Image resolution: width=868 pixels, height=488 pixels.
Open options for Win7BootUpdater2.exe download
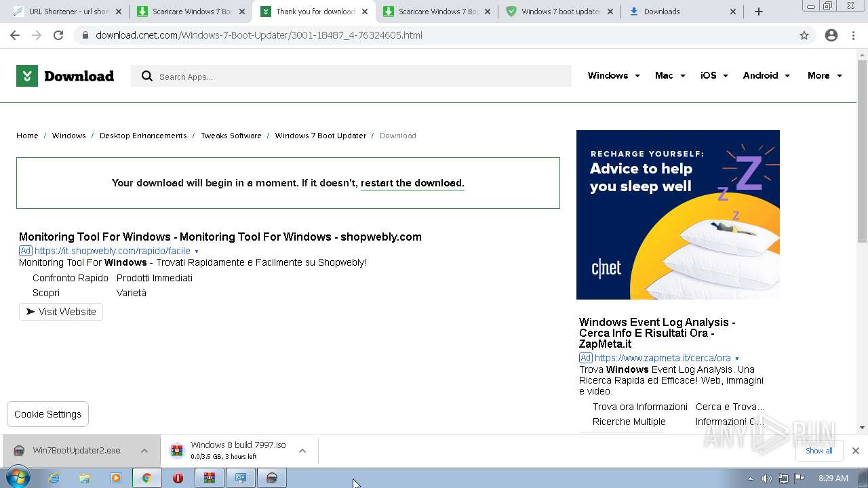[x=144, y=451]
